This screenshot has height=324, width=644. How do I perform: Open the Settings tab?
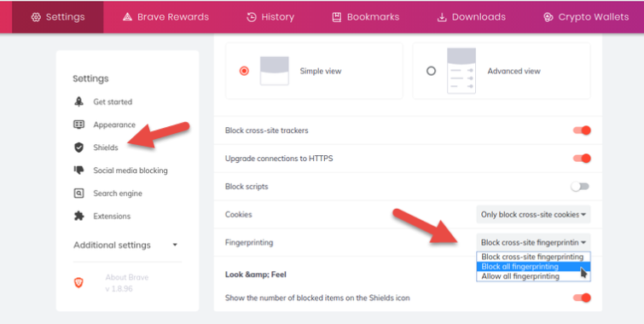click(58, 17)
